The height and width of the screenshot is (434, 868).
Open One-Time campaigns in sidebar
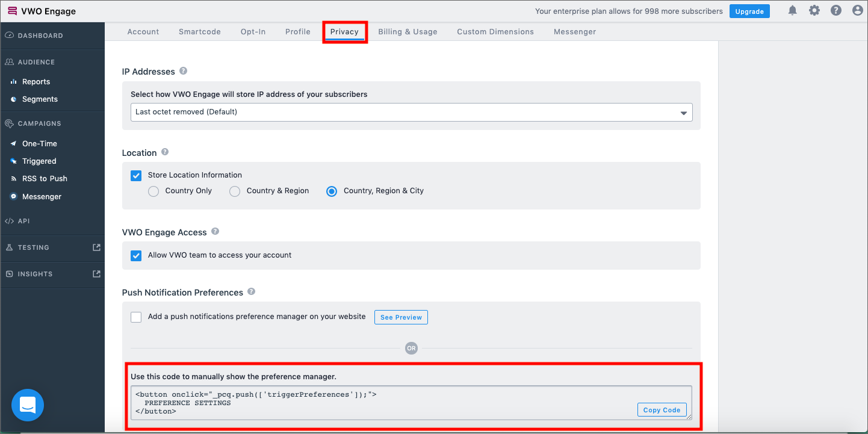pyautogui.click(x=40, y=144)
